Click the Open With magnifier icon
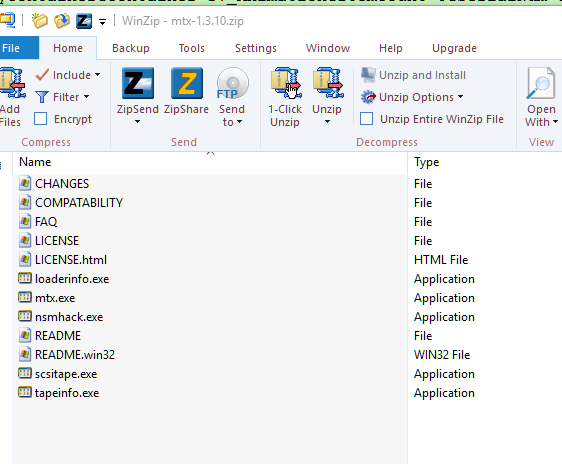 541,83
